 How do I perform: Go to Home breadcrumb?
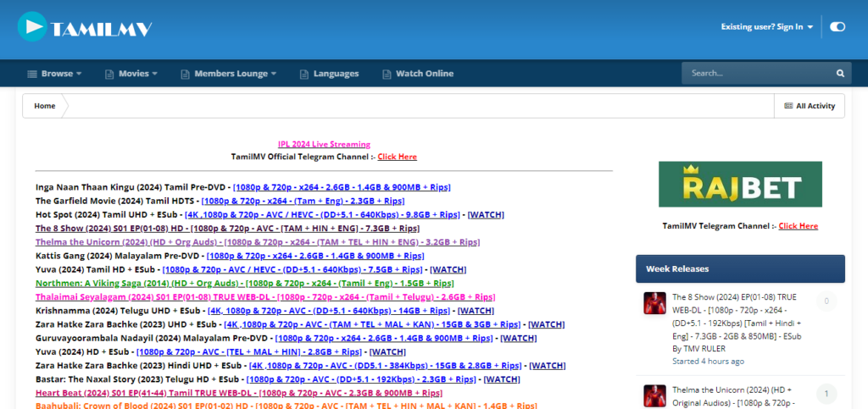45,106
